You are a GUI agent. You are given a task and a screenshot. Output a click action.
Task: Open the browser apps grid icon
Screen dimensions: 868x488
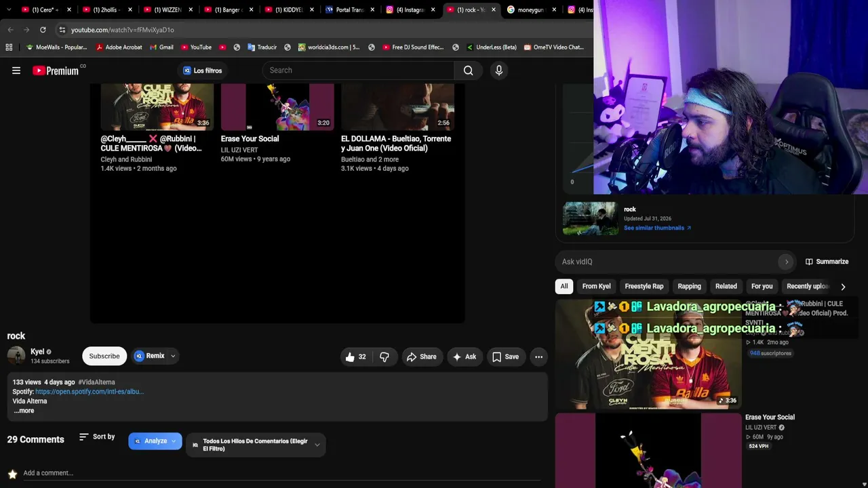pos(9,47)
